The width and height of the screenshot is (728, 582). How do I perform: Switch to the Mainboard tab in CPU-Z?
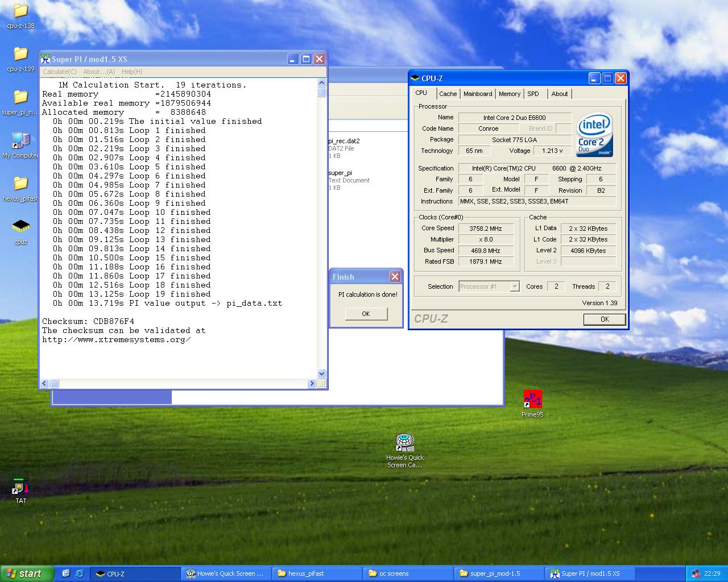pyautogui.click(x=478, y=94)
